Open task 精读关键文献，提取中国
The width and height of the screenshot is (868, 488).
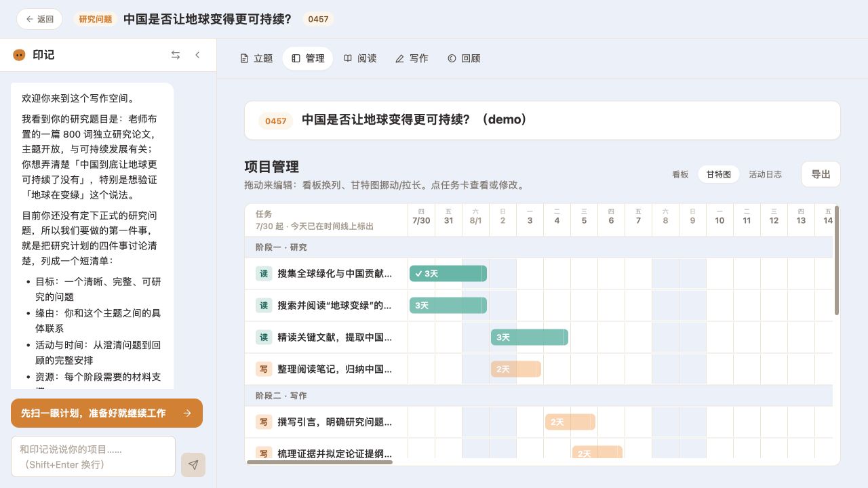334,338
